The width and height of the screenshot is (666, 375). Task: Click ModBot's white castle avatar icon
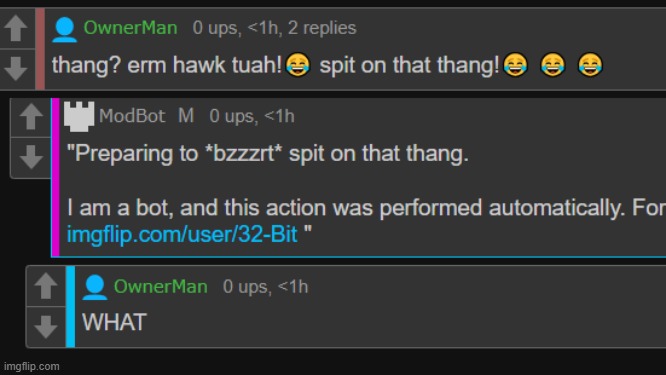tap(79, 116)
